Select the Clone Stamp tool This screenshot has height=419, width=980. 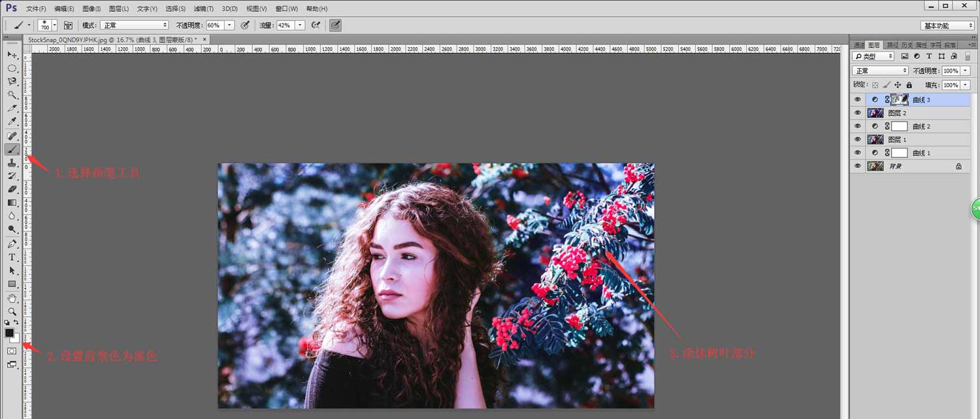(x=12, y=163)
